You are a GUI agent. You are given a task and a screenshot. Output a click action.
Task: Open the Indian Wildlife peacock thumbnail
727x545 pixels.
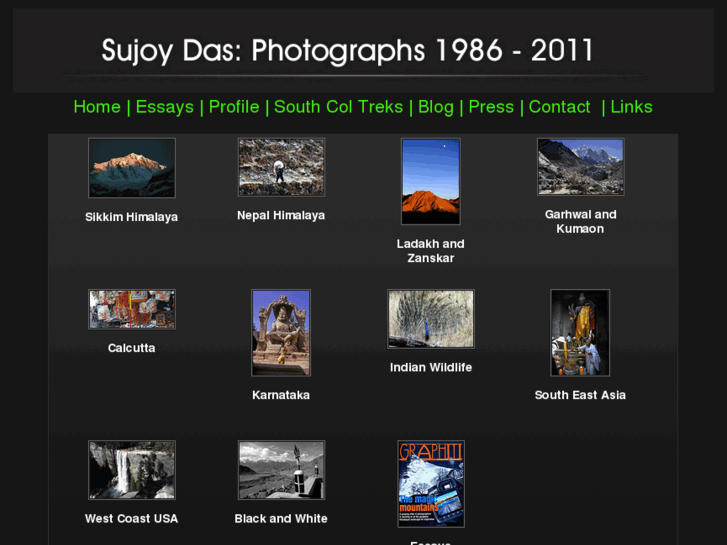(431, 319)
